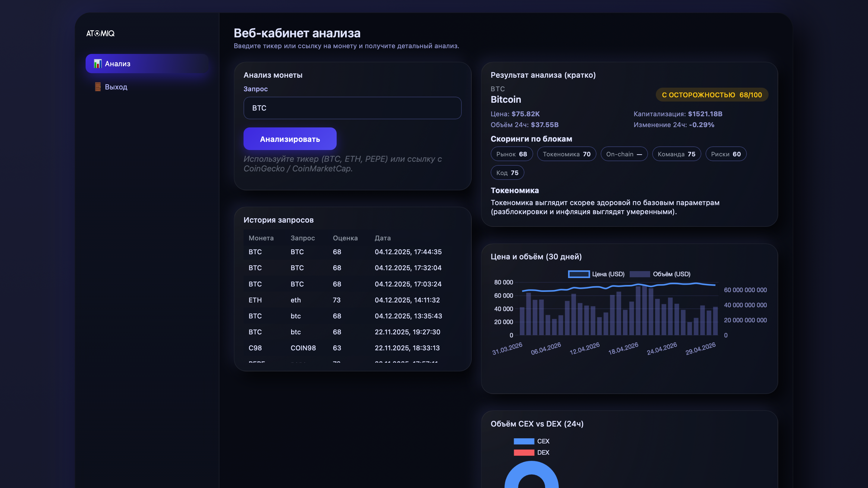The height and width of the screenshot is (488, 868).
Task: Select the Токеномика 70 score chip
Action: (x=566, y=154)
